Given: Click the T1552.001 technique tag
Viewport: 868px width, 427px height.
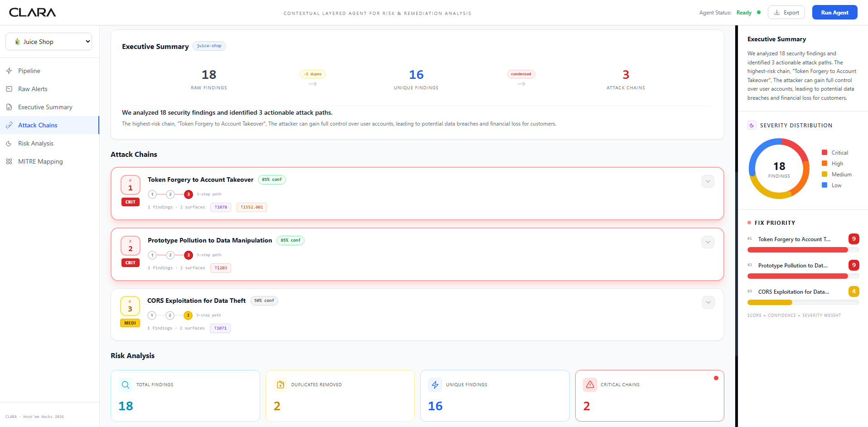Looking at the screenshot, I should [x=252, y=207].
